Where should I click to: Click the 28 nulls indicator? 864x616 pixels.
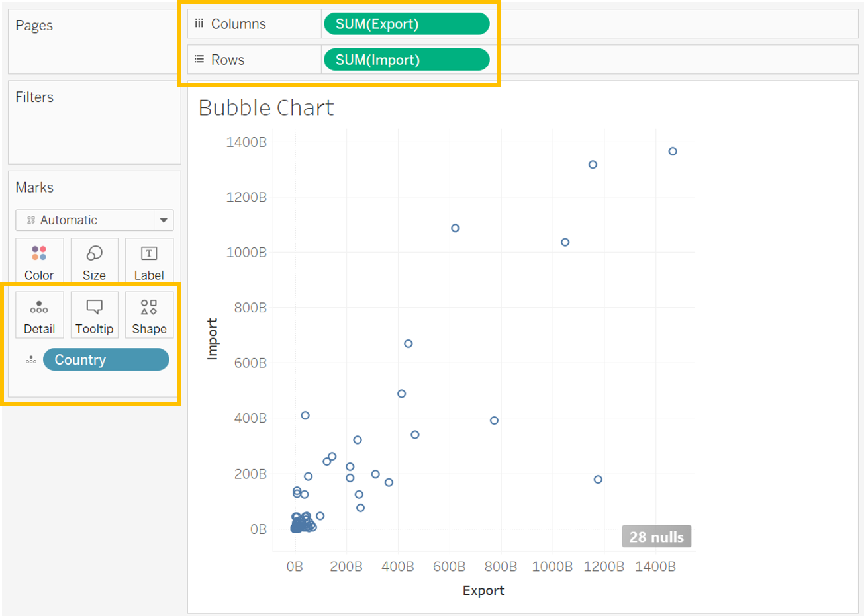tap(656, 537)
